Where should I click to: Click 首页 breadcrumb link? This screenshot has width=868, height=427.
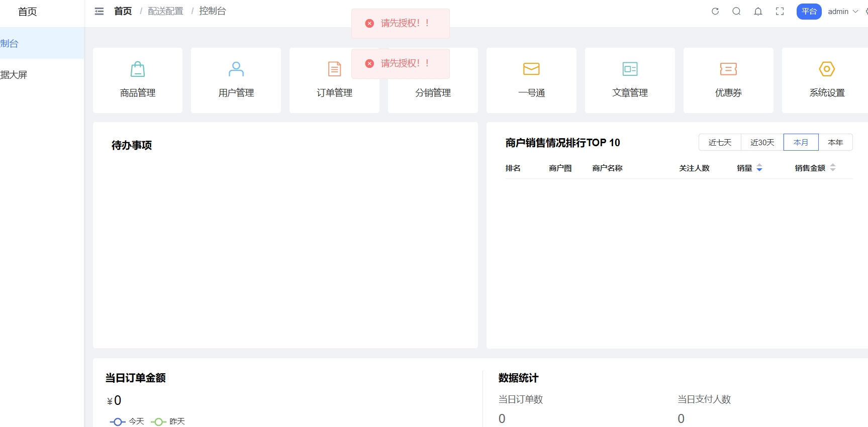123,11
